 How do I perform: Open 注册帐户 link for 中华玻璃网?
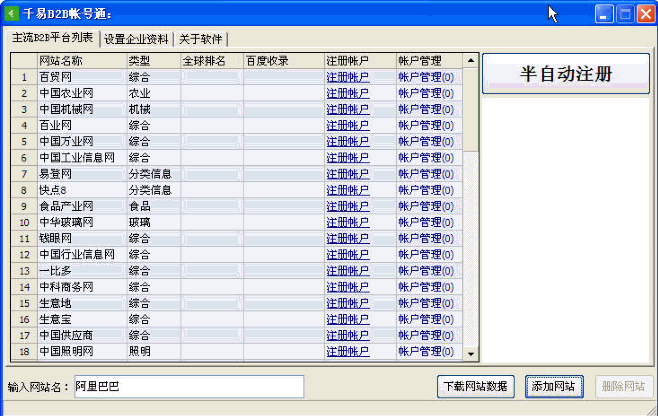[348, 222]
